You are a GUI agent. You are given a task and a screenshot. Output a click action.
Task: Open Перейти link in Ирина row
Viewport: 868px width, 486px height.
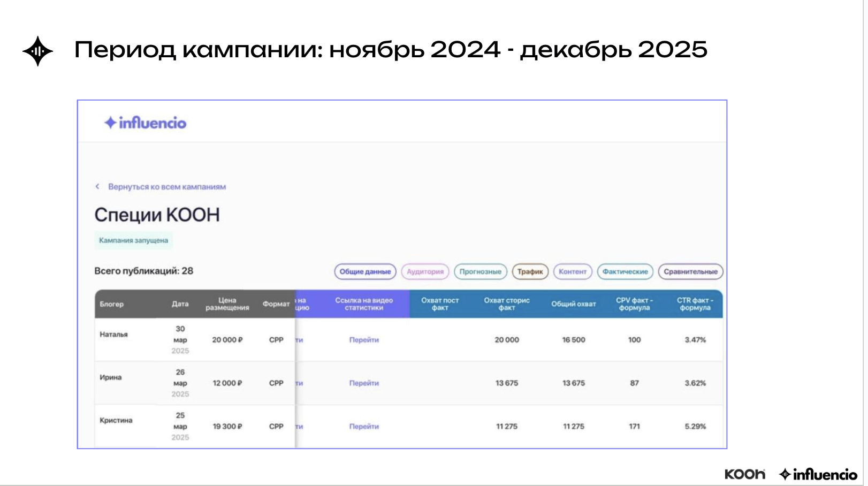coord(364,383)
